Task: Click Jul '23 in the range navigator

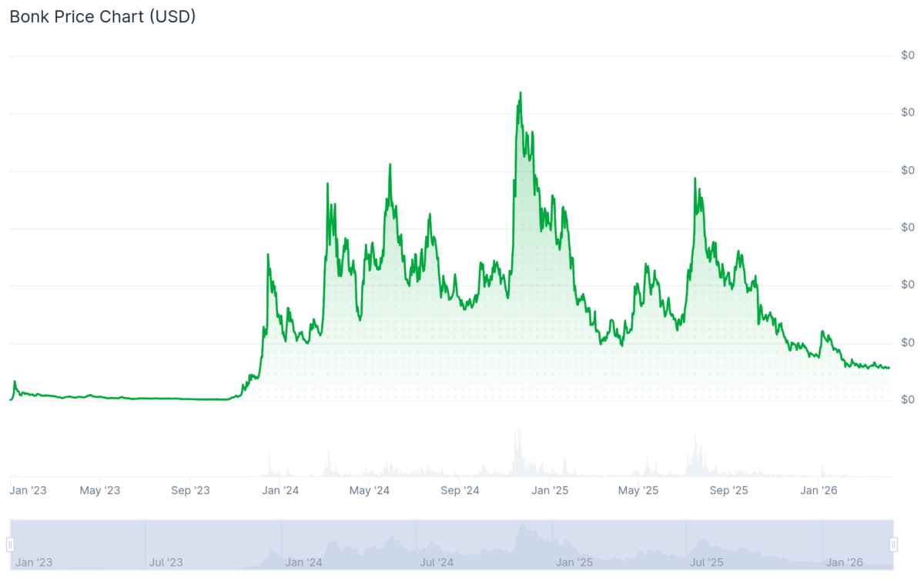Action: (166, 562)
